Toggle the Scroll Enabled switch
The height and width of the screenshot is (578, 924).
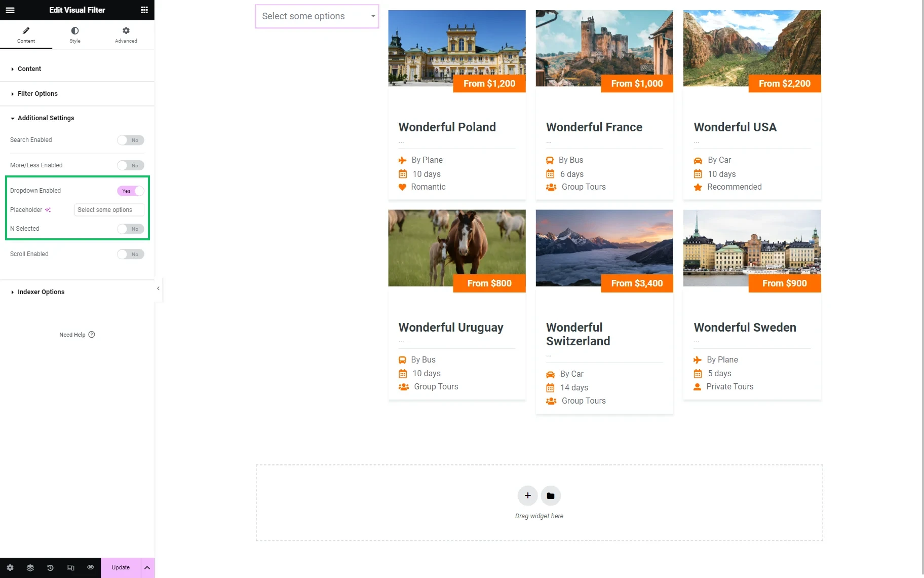(131, 254)
